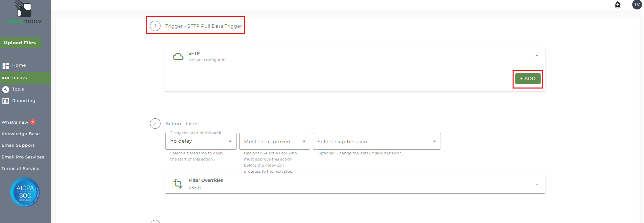This screenshot has height=223, width=644.
Task: Click the Reporting chart icon
Action: pyautogui.click(x=6, y=101)
